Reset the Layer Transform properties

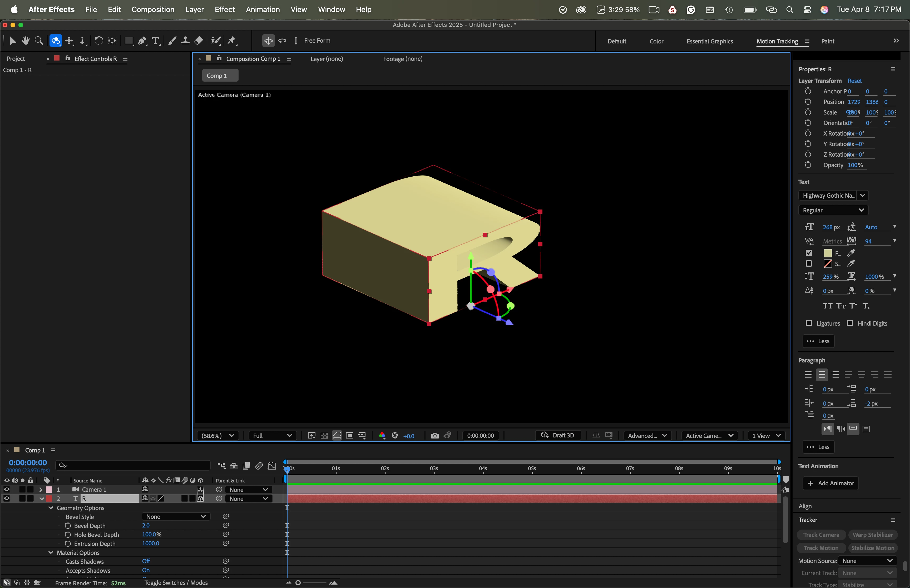854,81
